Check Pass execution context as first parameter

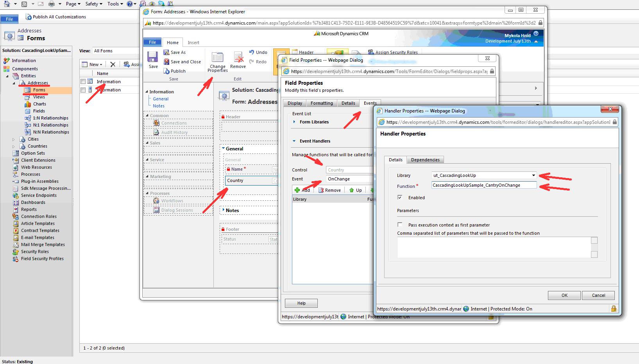click(400, 225)
